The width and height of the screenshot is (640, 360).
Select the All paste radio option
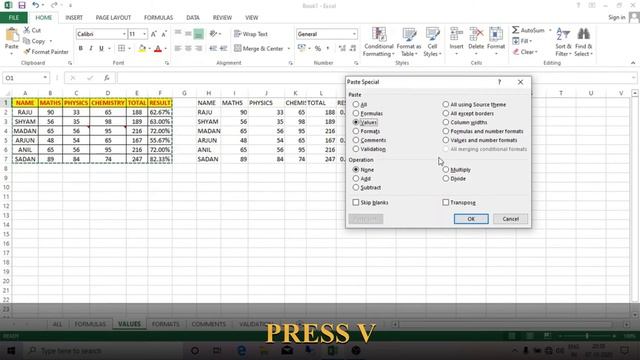pyautogui.click(x=356, y=104)
